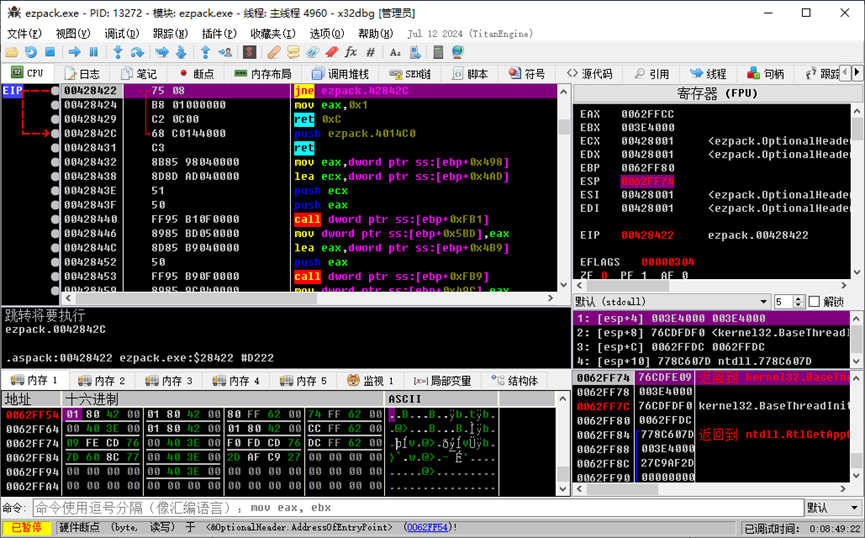Click the 已暂停 status indicator

[27, 527]
